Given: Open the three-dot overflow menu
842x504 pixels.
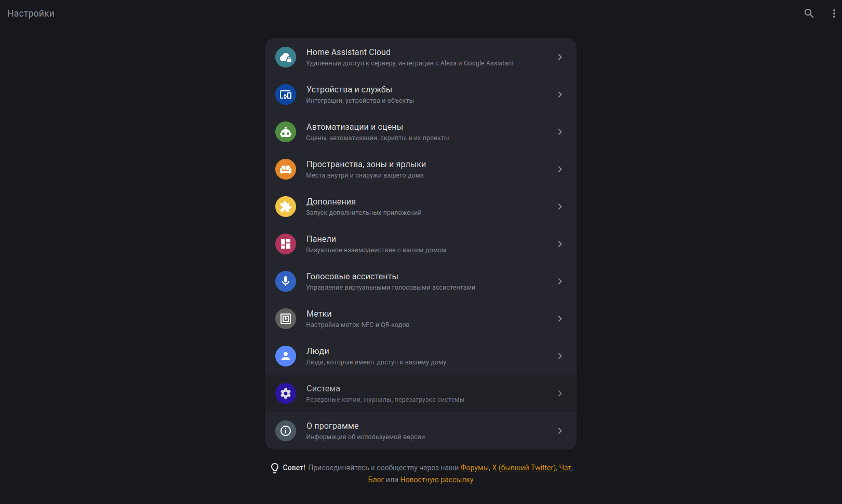Looking at the screenshot, I should [x=834, y=13].
